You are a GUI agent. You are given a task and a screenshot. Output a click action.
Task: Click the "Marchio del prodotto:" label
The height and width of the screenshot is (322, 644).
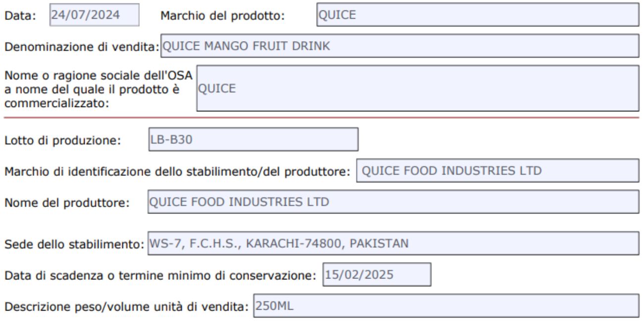222,15
